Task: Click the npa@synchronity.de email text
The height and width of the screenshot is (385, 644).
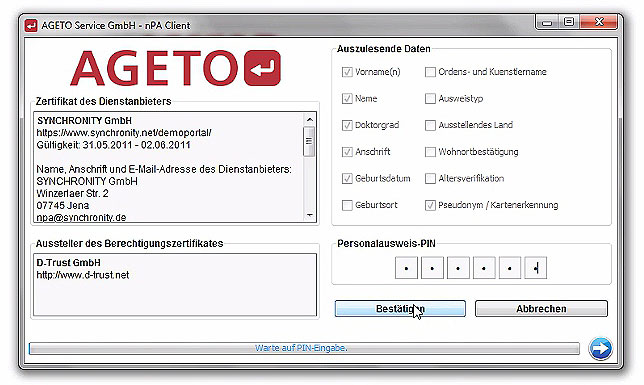Action: pyautogui.click(x=81, y=217)
